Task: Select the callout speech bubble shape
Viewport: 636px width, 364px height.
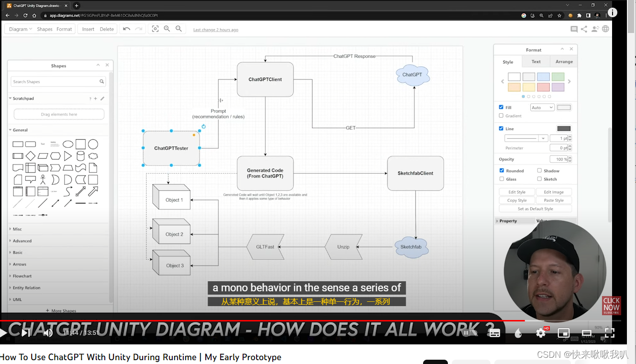Action: coord(30,180)
